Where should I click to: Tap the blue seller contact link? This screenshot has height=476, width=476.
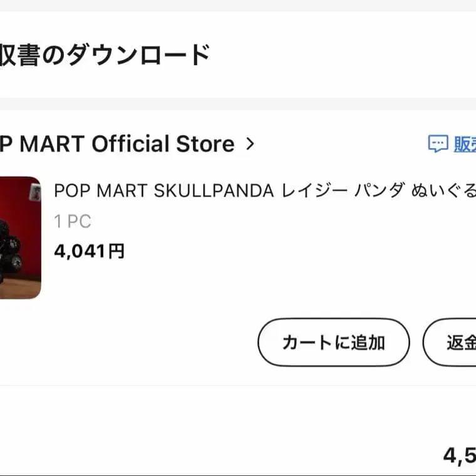coord(464,144)
